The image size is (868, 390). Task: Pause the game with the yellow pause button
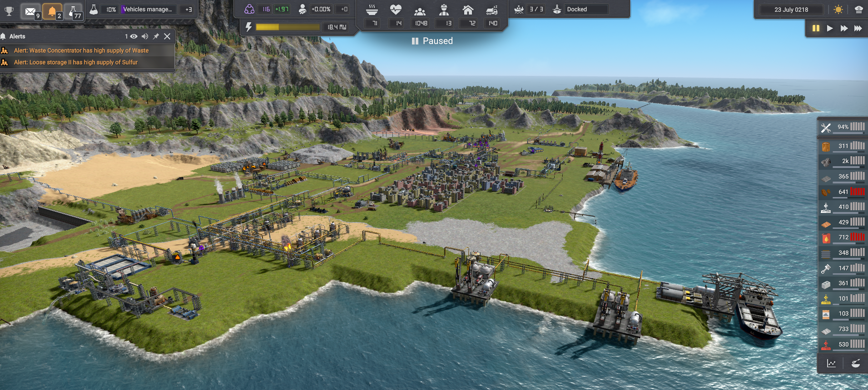[x=816, y=28]
